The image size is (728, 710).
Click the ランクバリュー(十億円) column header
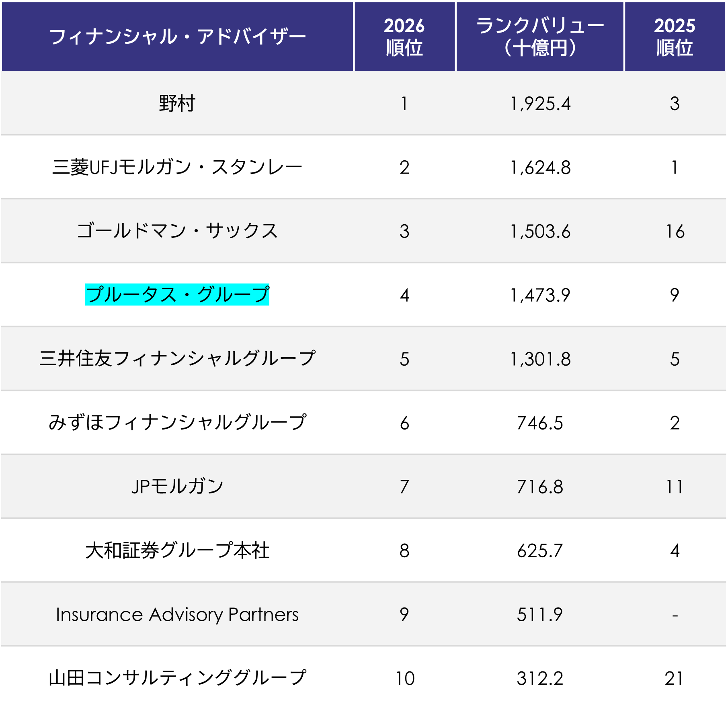(540, 37)
